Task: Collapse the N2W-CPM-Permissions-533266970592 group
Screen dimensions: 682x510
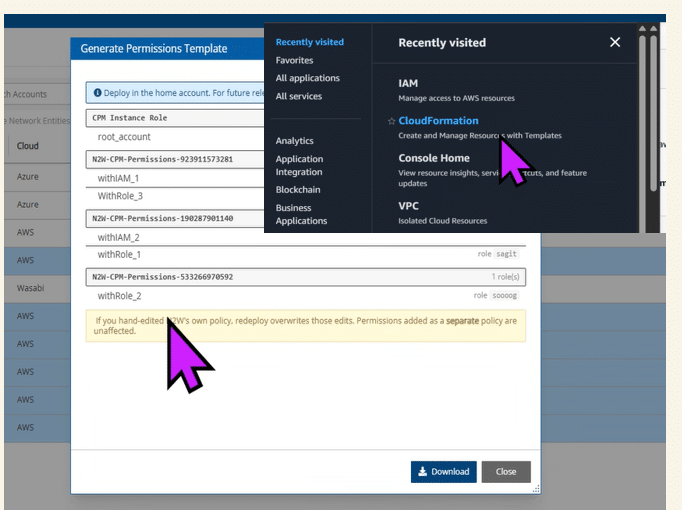Action: tap(306, 277)
